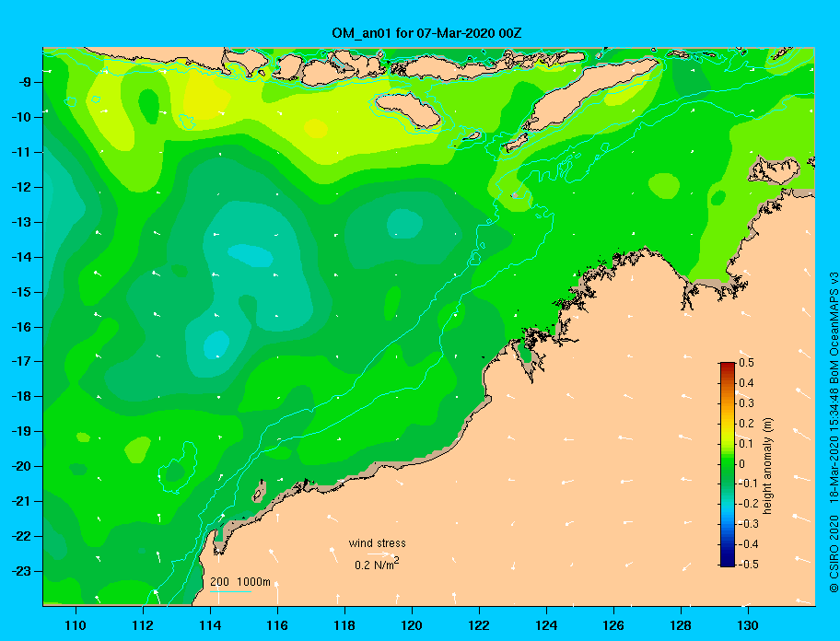Click colorbar value 0.3

(746, 403)
